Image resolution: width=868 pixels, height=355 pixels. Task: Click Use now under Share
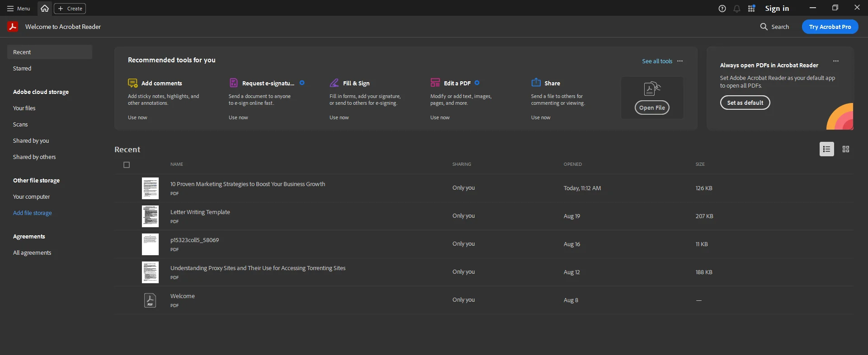(x=541, y=117)
